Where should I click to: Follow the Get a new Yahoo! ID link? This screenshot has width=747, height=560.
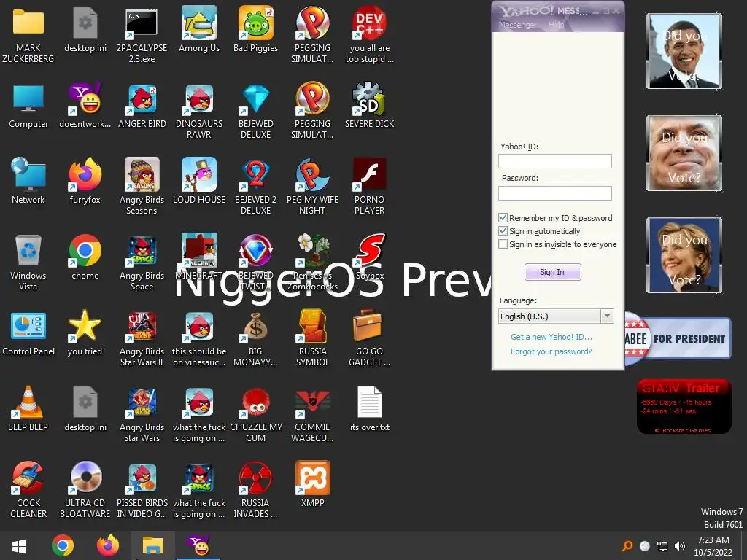[x=551, y=337]
